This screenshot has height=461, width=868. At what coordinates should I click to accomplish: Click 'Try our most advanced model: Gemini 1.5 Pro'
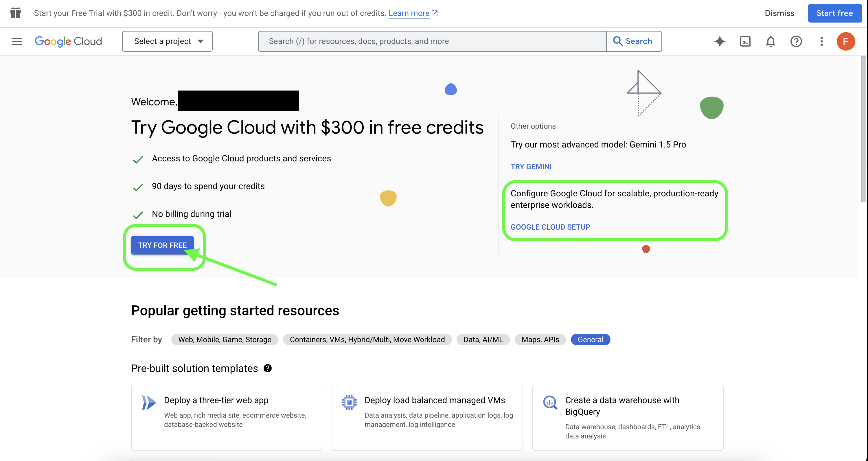598,145
